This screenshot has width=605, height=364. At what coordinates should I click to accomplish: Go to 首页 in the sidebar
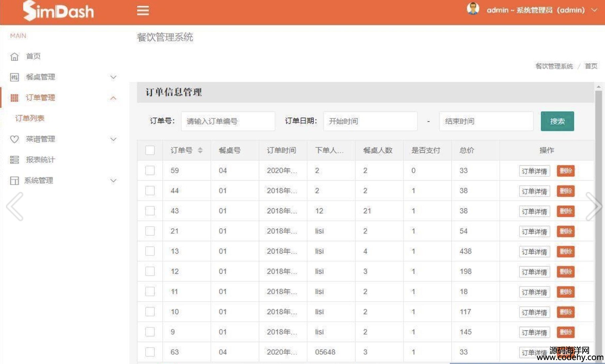pos(33,56)
